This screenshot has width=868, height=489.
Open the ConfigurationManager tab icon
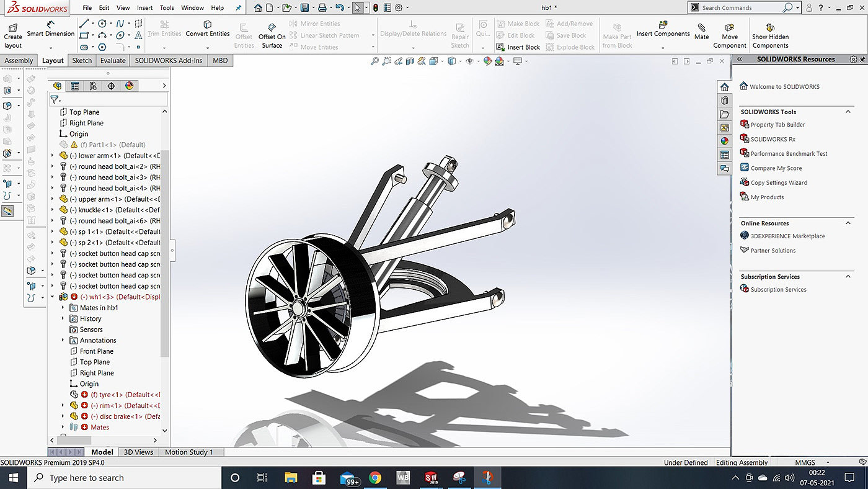click(93, 86)
